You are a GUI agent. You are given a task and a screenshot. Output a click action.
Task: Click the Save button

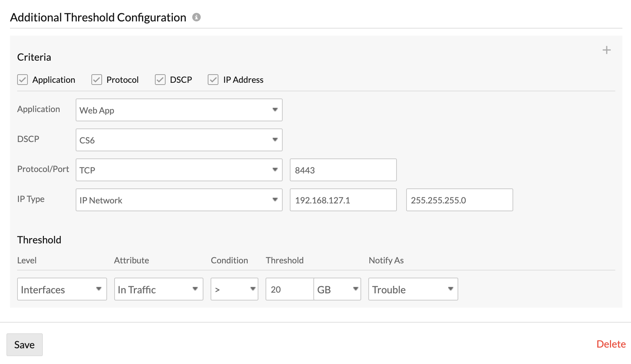[24, 344]
